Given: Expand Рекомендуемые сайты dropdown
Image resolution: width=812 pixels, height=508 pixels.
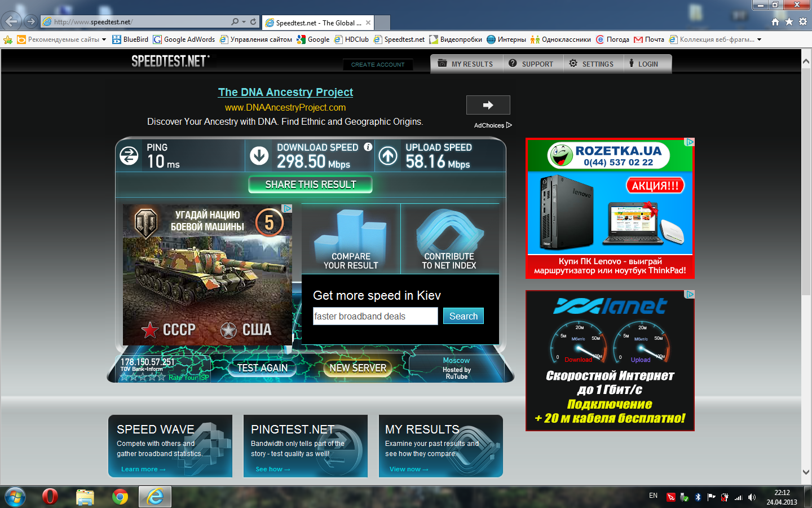Looking at the screenshot, I should tap(104, 40).
